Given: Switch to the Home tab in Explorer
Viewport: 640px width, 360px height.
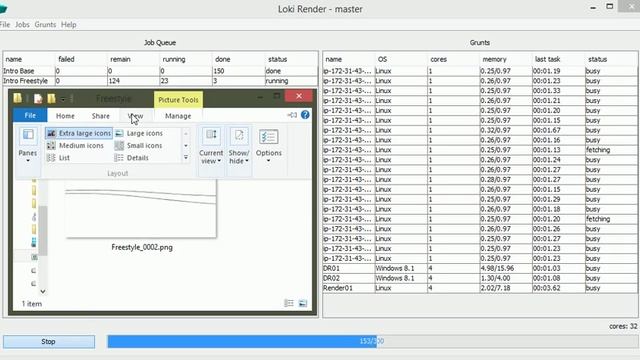Looking at the screenshot, I should tap(65, 116).
